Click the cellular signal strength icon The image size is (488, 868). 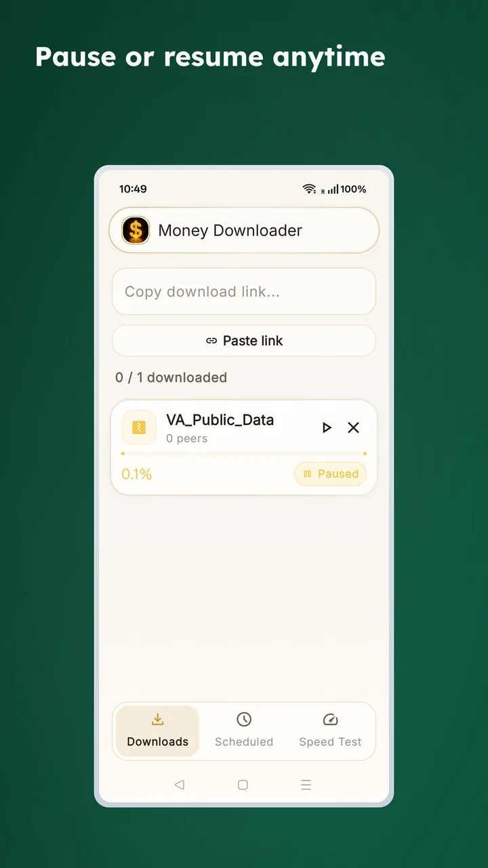(332, 189)
